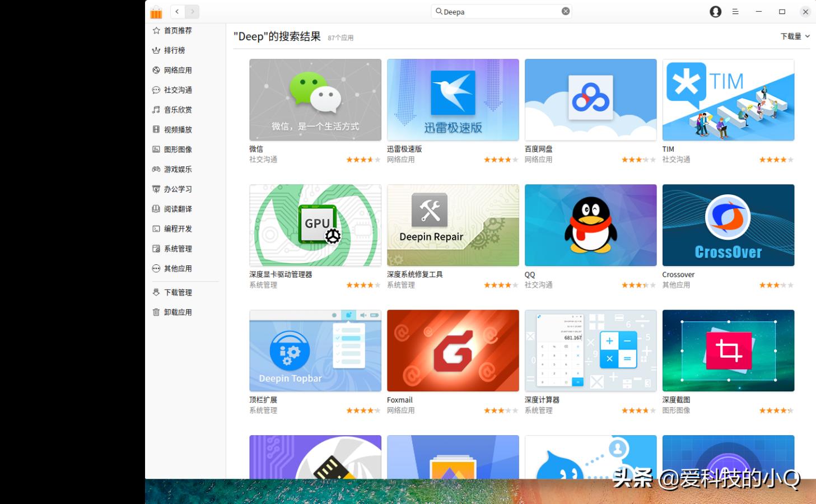This screenshot has height=504, width=816.
Task: Select the 图形图像 graphics category icon
Action: click(156, 149)
